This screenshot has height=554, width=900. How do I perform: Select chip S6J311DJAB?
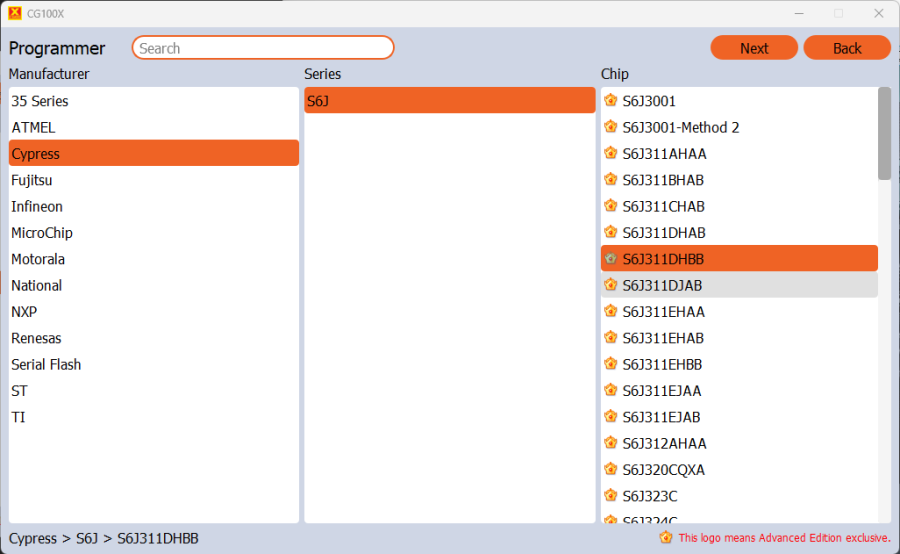662,286
